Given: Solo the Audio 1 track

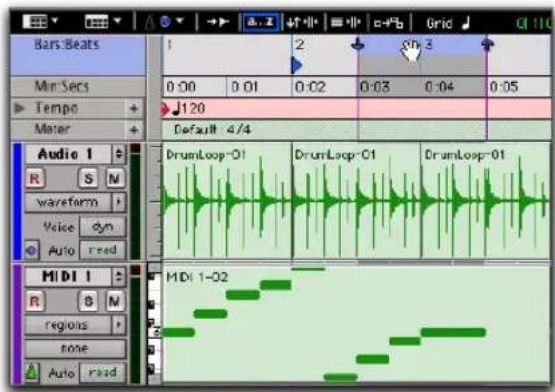Looking at the screenshot, I should (88, 178).
